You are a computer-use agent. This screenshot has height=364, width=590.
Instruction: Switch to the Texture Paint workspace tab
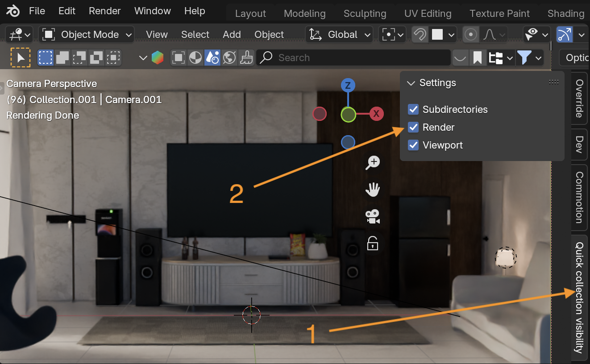pyautogui.click(x=500, y=13)
